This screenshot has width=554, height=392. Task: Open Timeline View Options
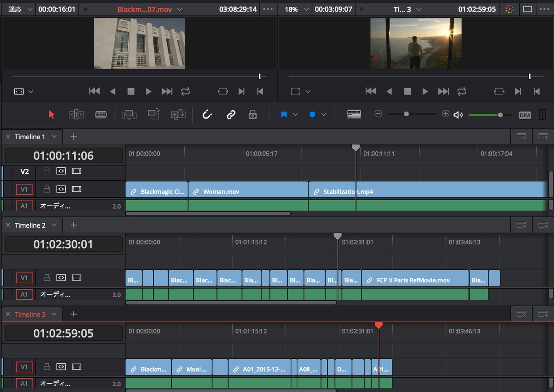pos(354,114)
